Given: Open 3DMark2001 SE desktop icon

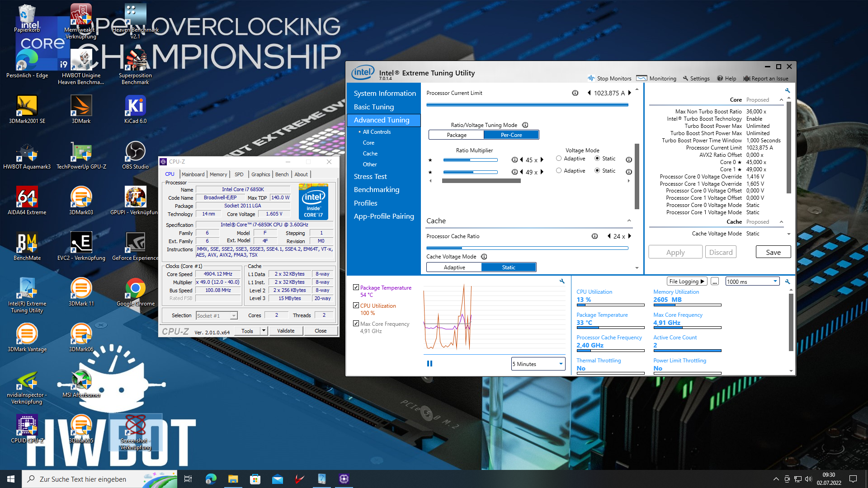Looking at the screenshot, I should (27, 109).
